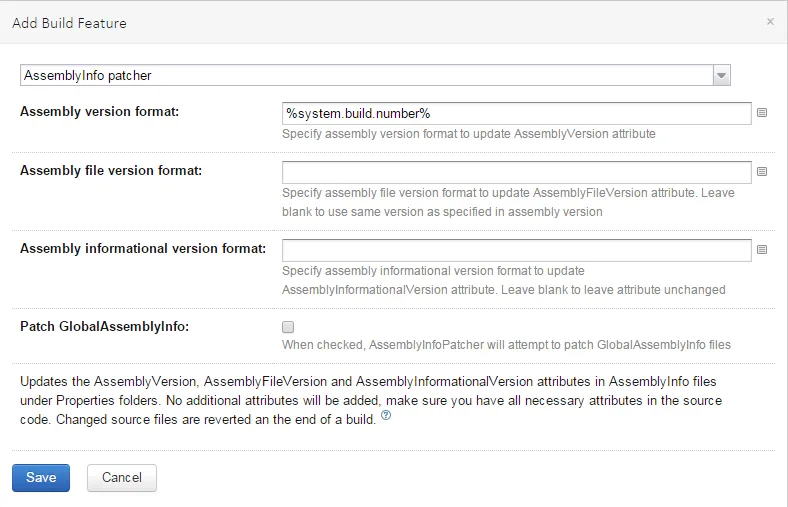Open parameter picker beside Assembly version format

pos(762,113)
